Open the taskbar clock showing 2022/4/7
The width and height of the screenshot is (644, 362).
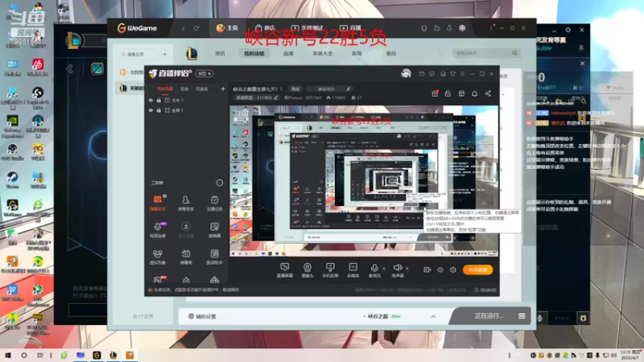(x=630, y=356)
